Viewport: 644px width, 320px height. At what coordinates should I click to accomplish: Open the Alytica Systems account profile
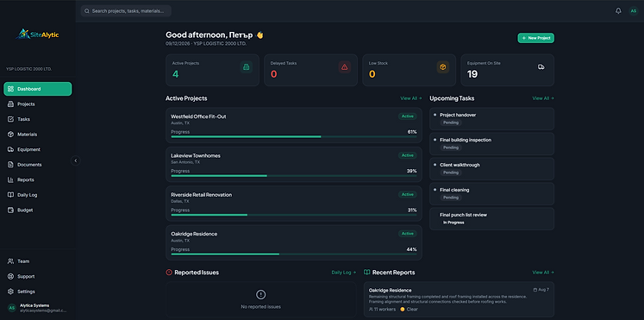[x=38, y=308]
